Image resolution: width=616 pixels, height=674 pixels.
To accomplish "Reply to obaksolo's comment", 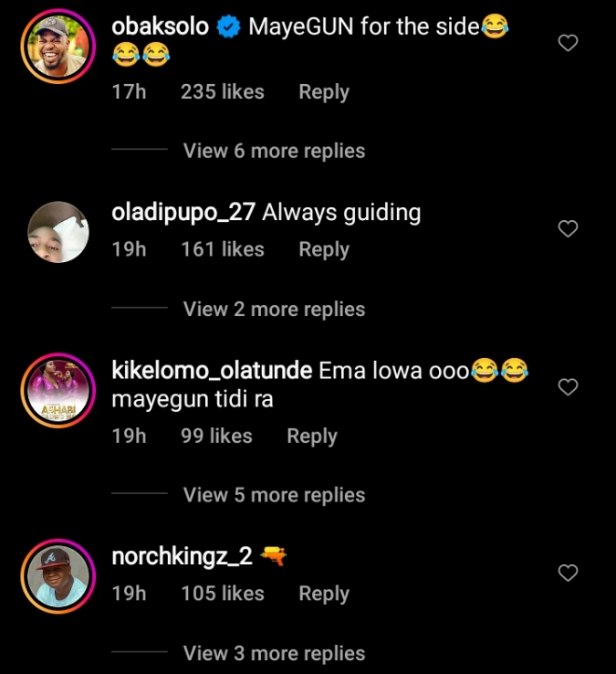I will [324, 92].
